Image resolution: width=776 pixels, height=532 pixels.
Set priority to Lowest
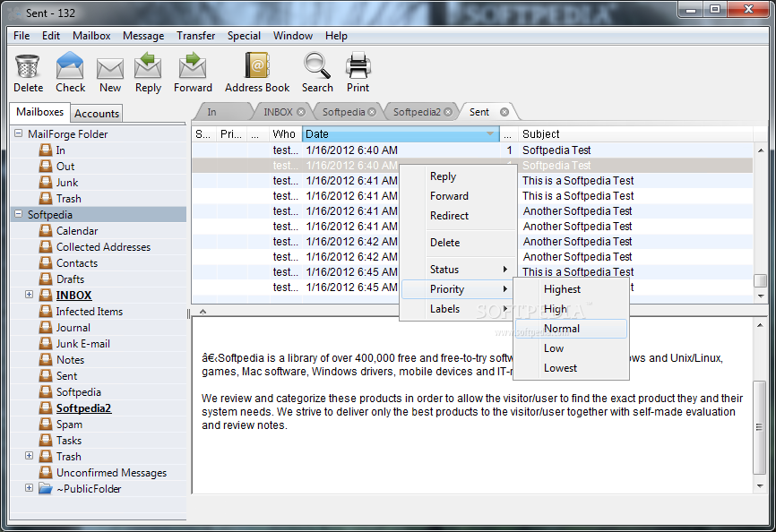click(x=571, y=368)
